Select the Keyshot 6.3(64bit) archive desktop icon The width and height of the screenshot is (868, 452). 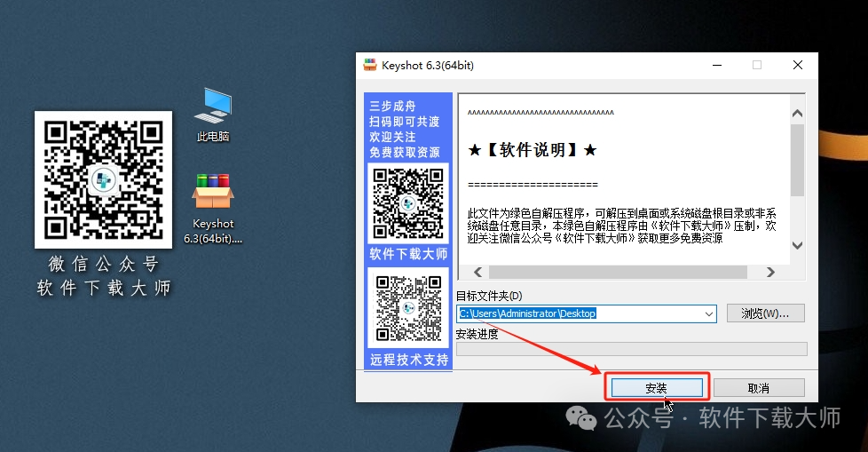[213, 209]
